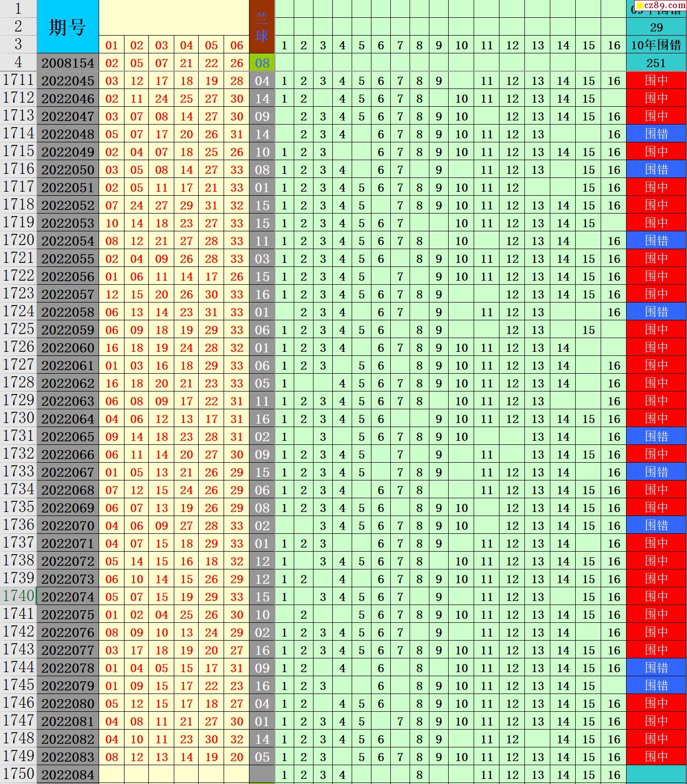Click the 10年围错 header cell

[x=656, y=45]
